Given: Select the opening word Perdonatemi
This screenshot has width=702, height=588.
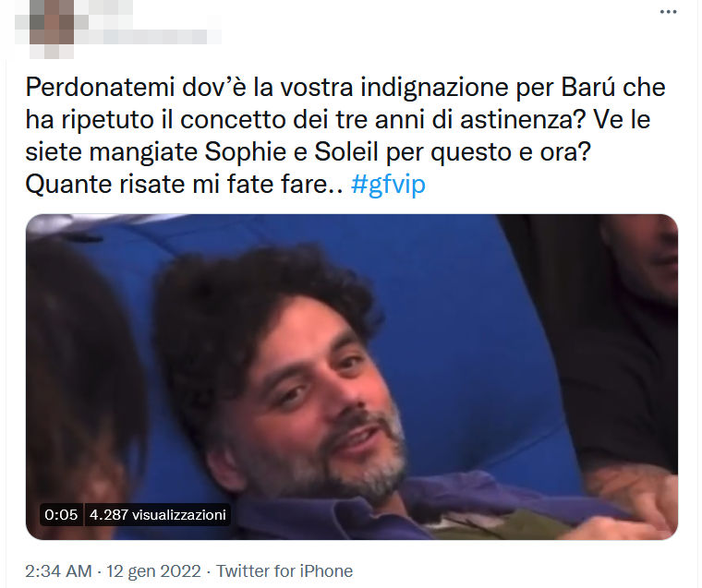Looking at the screenshot, I should pyautogui.click(x=100, y=88).
